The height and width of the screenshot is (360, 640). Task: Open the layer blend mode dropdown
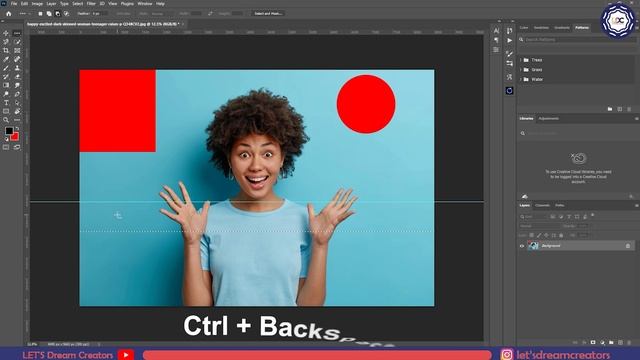[539, 226]
